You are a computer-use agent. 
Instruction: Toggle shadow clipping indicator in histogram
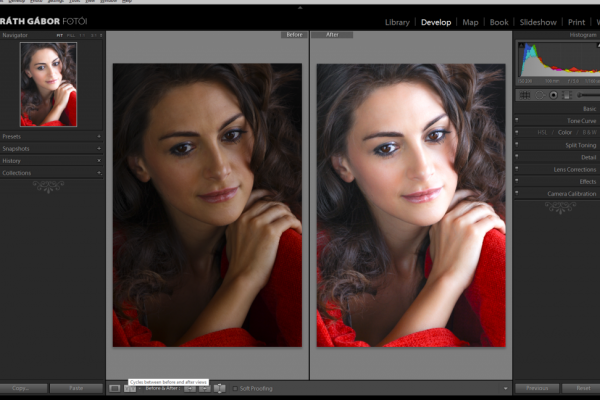click(521, 45)
